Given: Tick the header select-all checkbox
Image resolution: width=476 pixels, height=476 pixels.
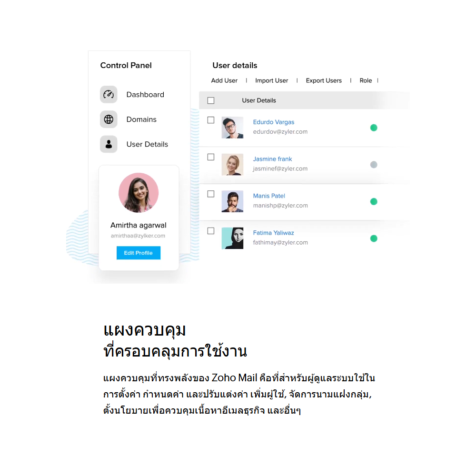Looking at the screenshot, I should point(211,100).
